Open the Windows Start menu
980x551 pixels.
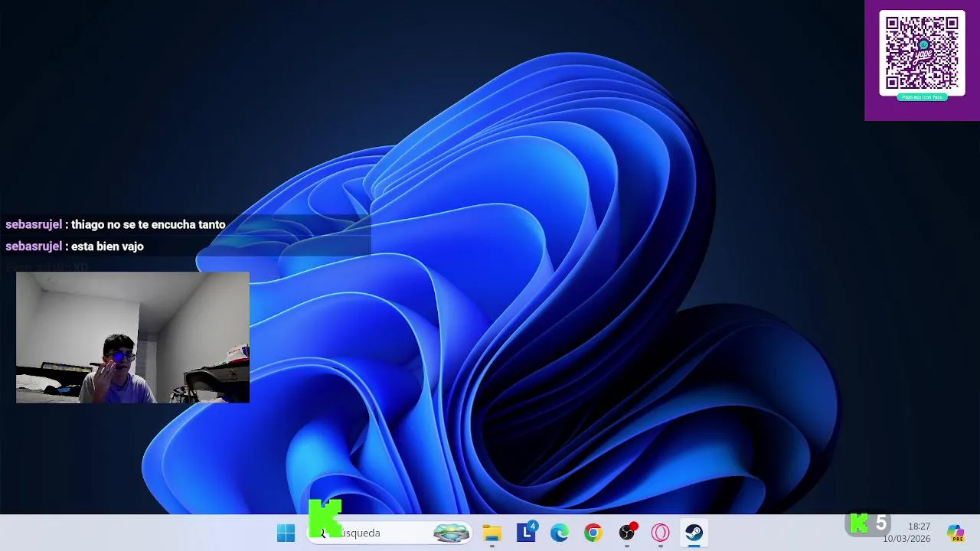286,533
